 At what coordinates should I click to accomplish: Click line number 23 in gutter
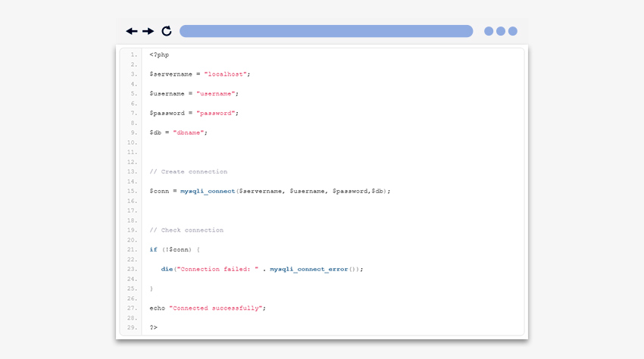pyautogui.click(x=132, y=270)
